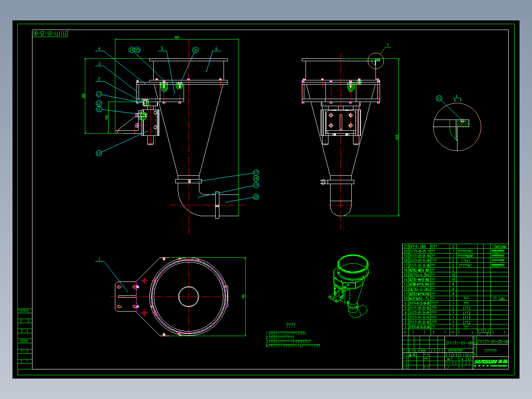The image size is (532, 399).
Task: Click the SIASUN company logo
Action: tap(491, 362)
